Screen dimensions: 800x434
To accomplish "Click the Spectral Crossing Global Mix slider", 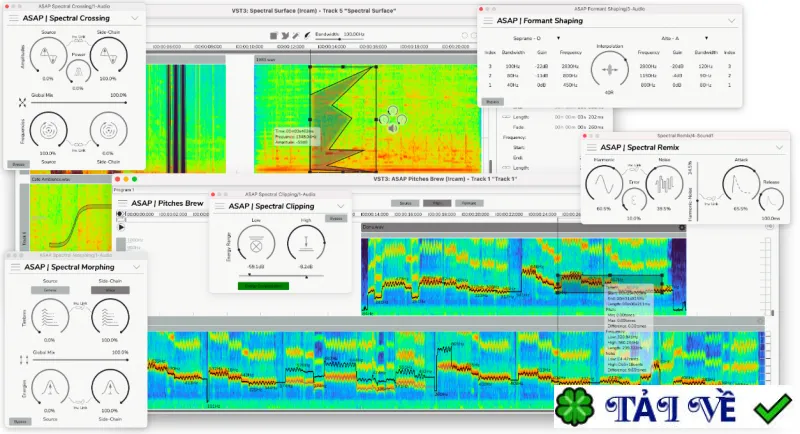I will [79, 103].
